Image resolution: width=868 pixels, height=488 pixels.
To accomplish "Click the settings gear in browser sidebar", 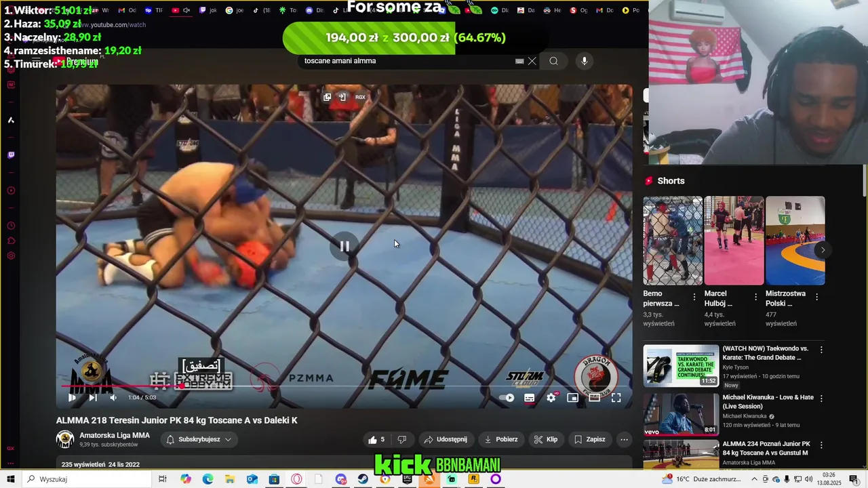I will pos(11,256).
